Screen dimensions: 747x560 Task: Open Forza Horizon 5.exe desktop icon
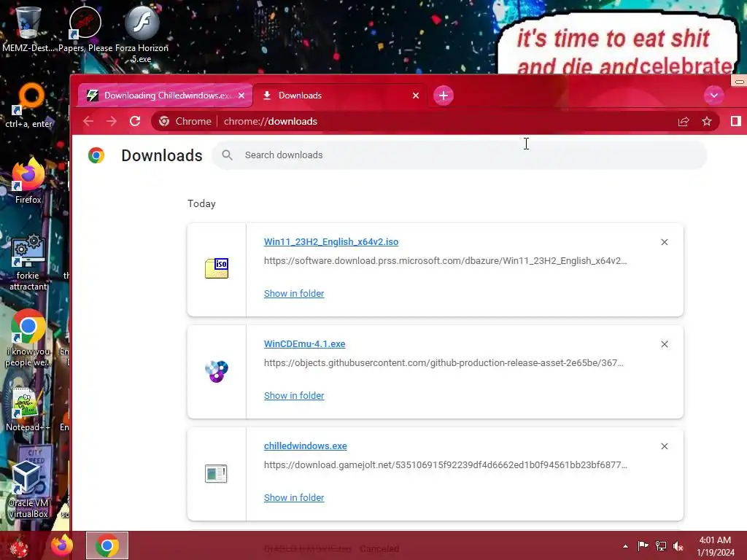(142, 34)
